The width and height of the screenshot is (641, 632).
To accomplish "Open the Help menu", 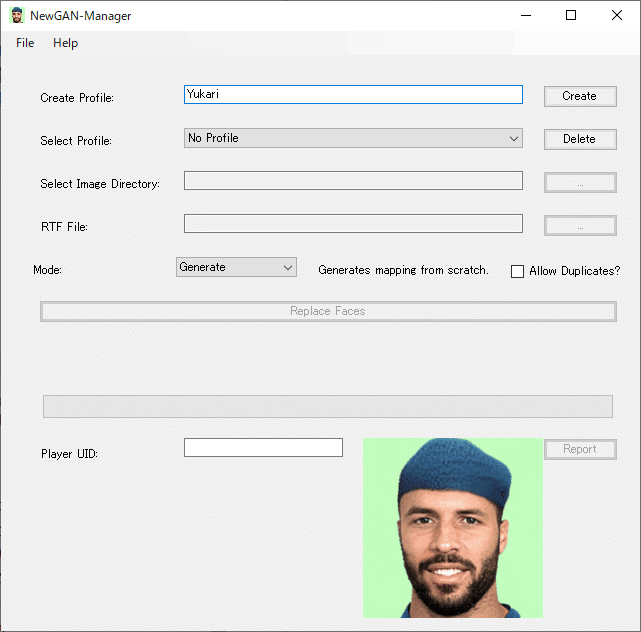I will point(65,43).
